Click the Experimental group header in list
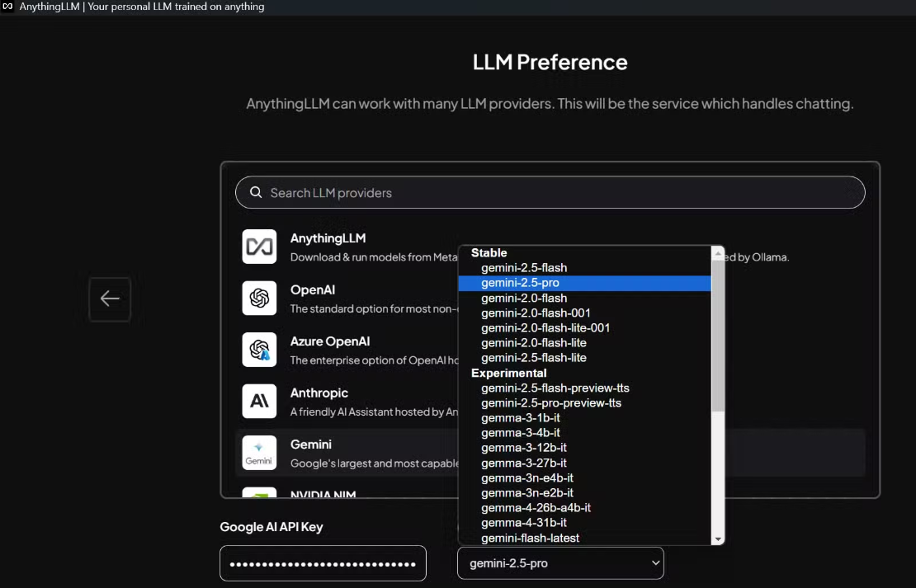The height and width of the screenshot is (588, 916). coord(509,373)
